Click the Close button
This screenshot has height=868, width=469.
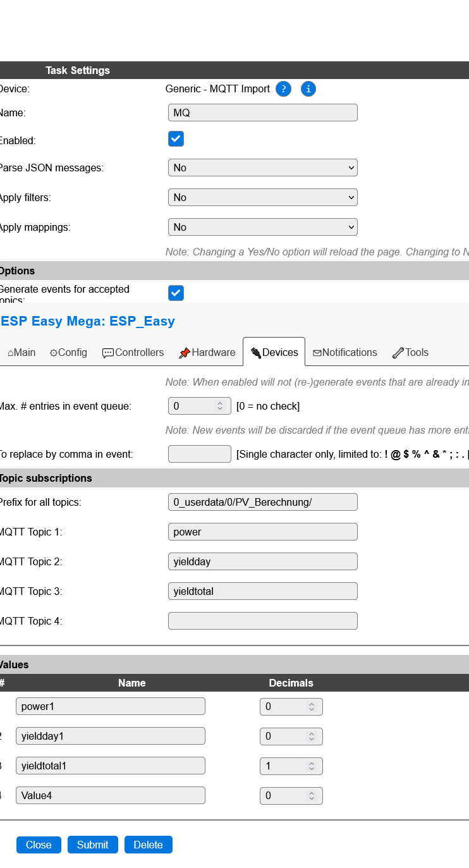(x=39, y=845)
